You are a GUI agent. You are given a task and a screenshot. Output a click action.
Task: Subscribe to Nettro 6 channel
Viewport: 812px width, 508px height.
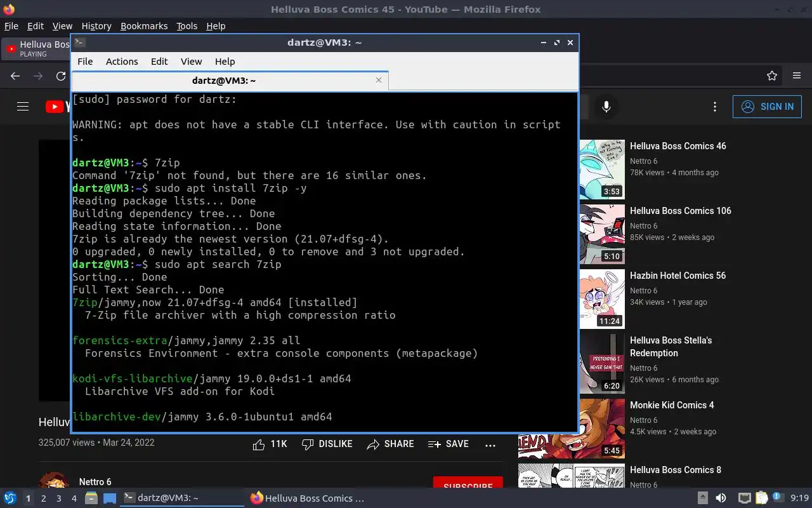click(x=468, y=487)
